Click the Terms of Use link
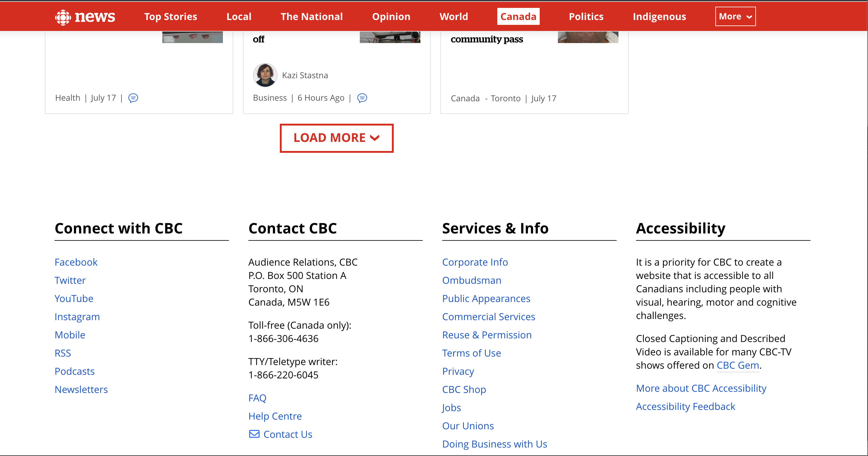The height and width of the screenshot is (456, 868). pos(471,353)
